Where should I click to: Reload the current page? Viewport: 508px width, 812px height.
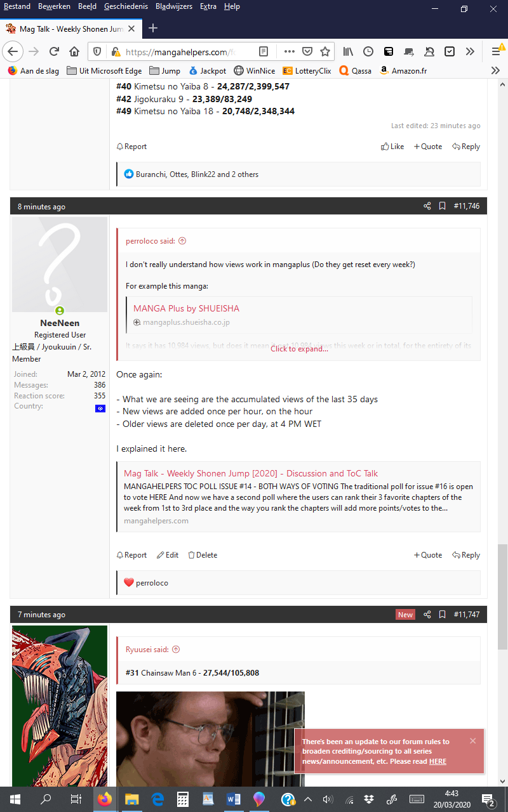coord(54,51)
